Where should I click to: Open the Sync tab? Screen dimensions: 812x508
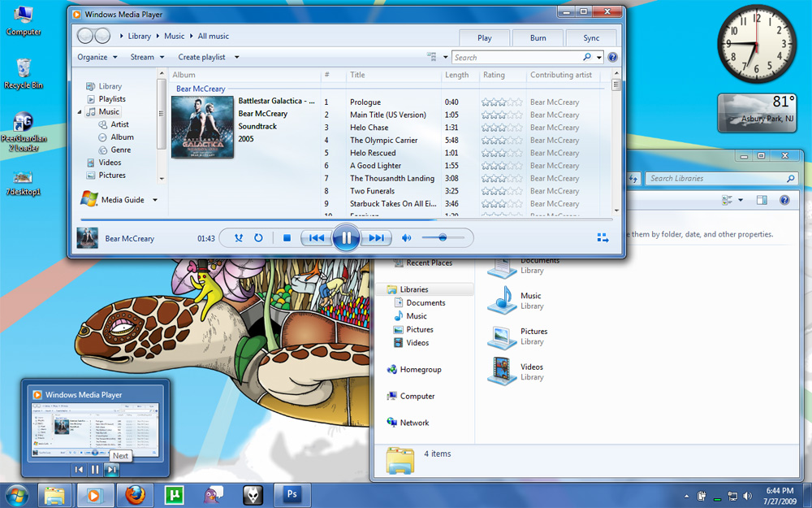coord(591,38)
